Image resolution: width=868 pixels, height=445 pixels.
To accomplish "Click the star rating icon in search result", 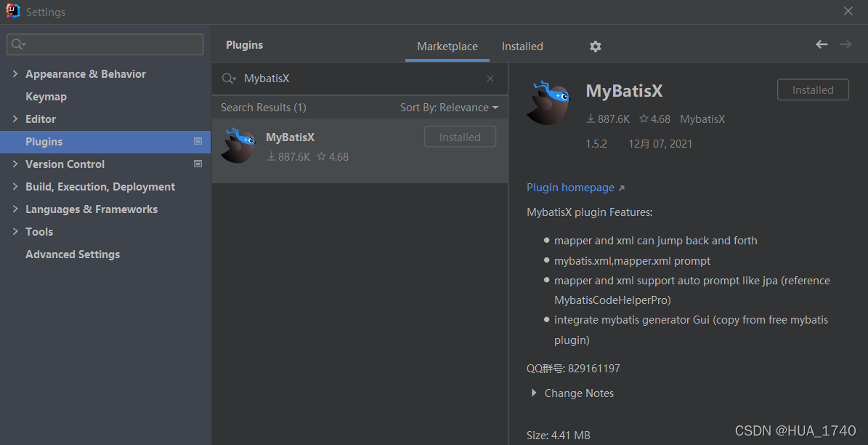I will (322, 157).
